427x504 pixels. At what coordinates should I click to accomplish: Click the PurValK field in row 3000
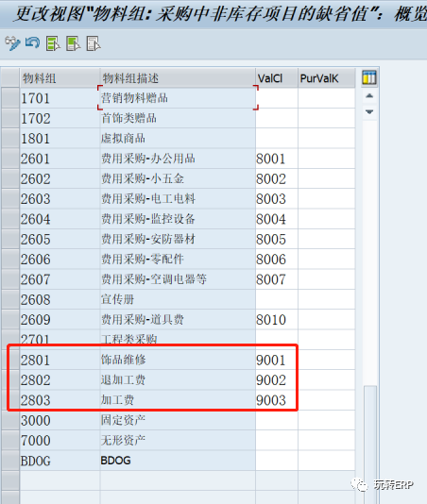click(327, 420)
